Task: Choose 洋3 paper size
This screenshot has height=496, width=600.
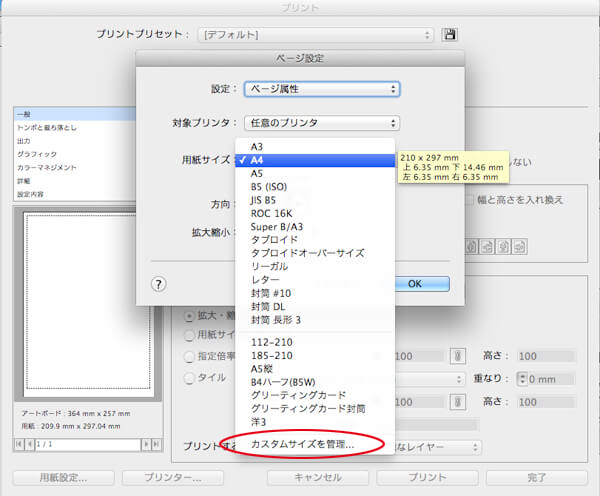Action: pos(315,422)
